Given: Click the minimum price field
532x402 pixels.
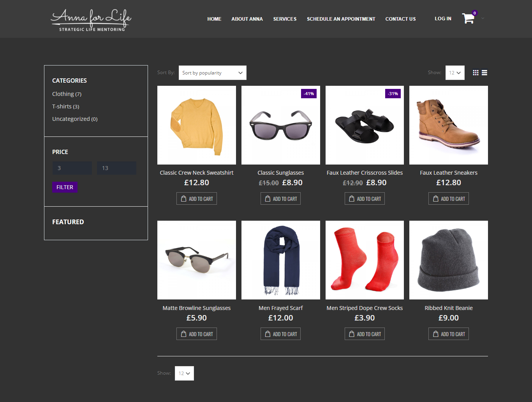Looking at the screenshot, I should click(x=72, y=168).
